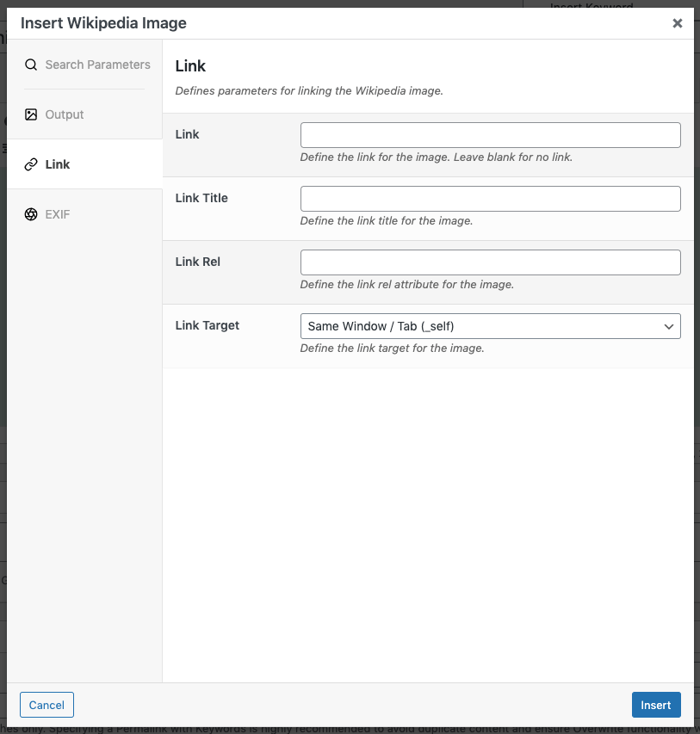
Task: Focus the Link input field
Action: (x=490, y=135)
